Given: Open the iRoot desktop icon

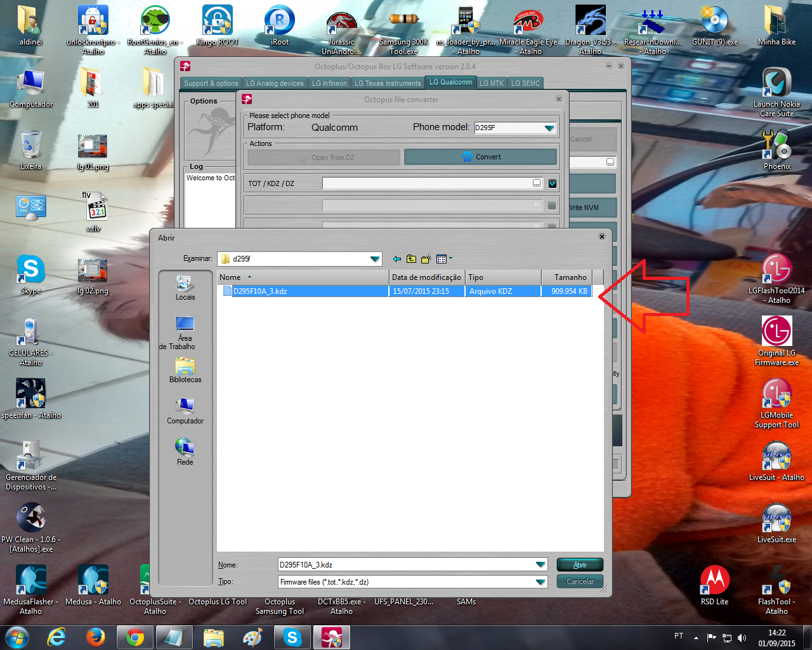Looking at the screenshot, I should 280,25.
